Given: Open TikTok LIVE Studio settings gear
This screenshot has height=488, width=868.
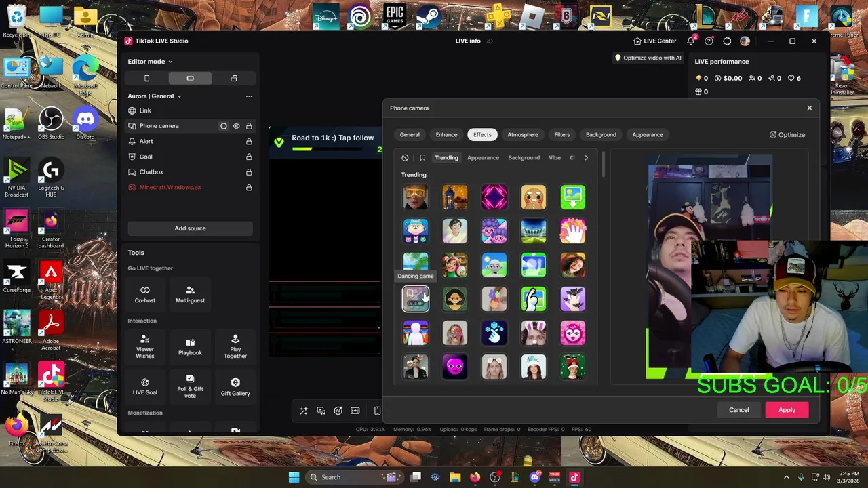Looking at the screenshot, I should (x=727, y=41).
